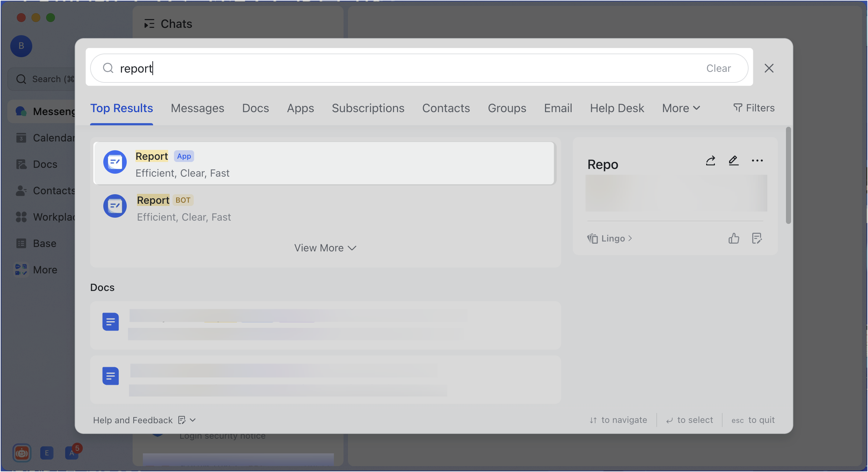The height and width of the screenshot is (472, 868).
Task: Write feedback on the Repo definition
Action: pos(757,238)
